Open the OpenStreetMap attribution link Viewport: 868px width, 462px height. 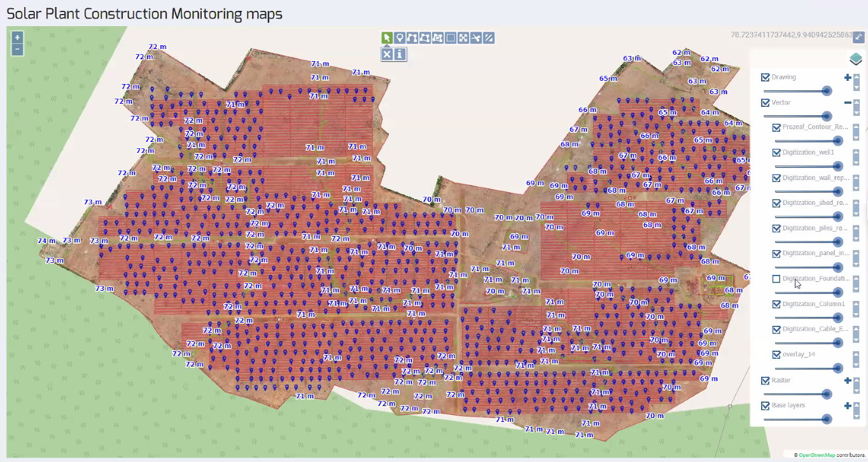click(x=816, y=455)
